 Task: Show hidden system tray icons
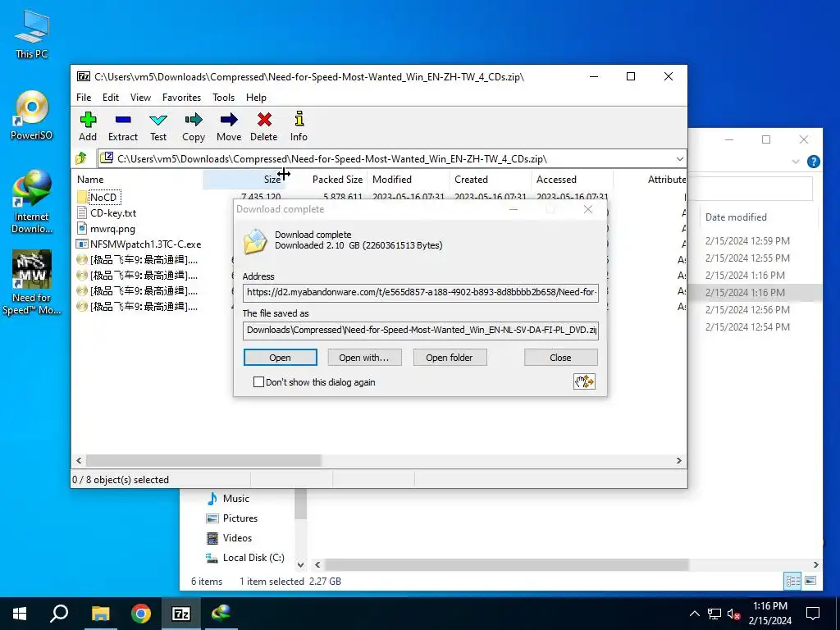point(694,614)
